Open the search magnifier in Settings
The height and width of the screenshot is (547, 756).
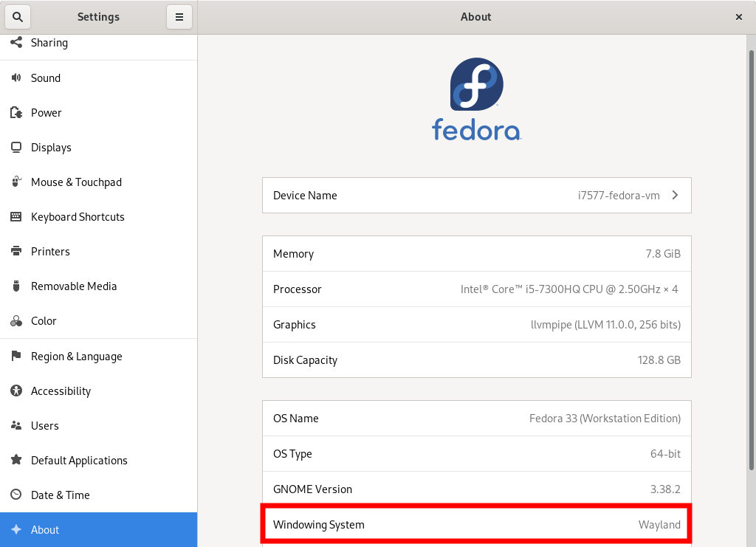tap(17, 16)
